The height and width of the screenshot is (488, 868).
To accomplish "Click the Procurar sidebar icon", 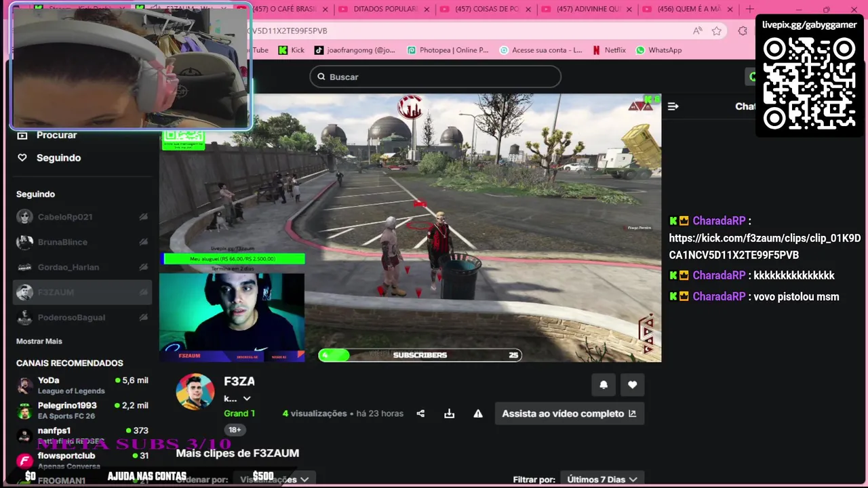I will click(22, 135).
